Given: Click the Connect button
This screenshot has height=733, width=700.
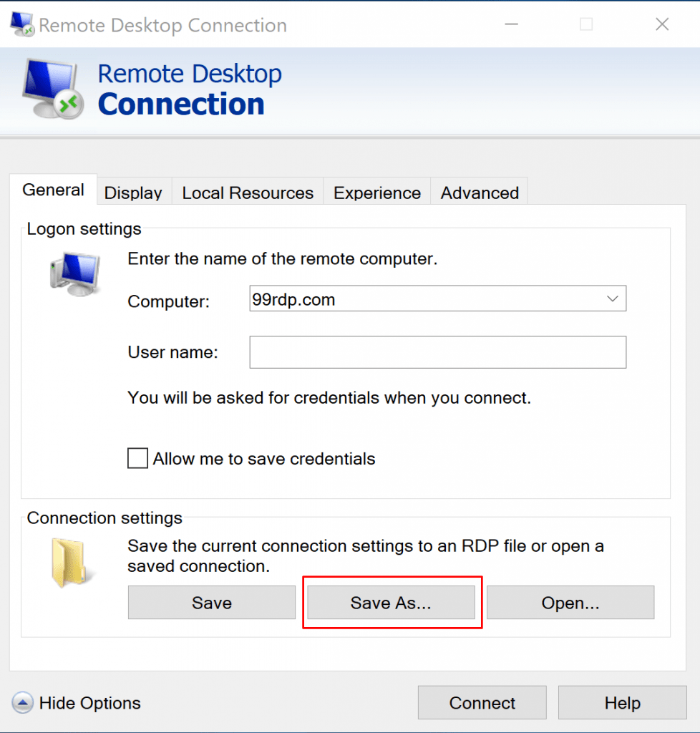Looking at the screenshot, I should click(482, 703).
